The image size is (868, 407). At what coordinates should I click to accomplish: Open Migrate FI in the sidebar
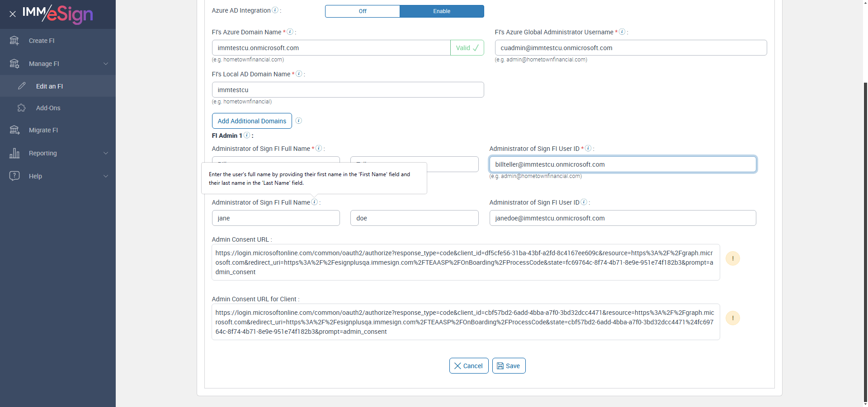coord(43,130)
